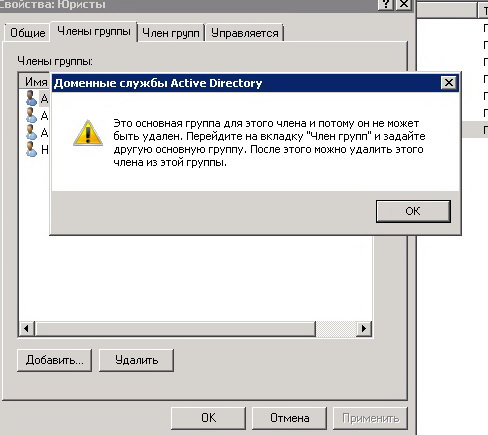Click the yellow warning triangle icon
Viewport: 488px width, 435px height.
(88, 133)
